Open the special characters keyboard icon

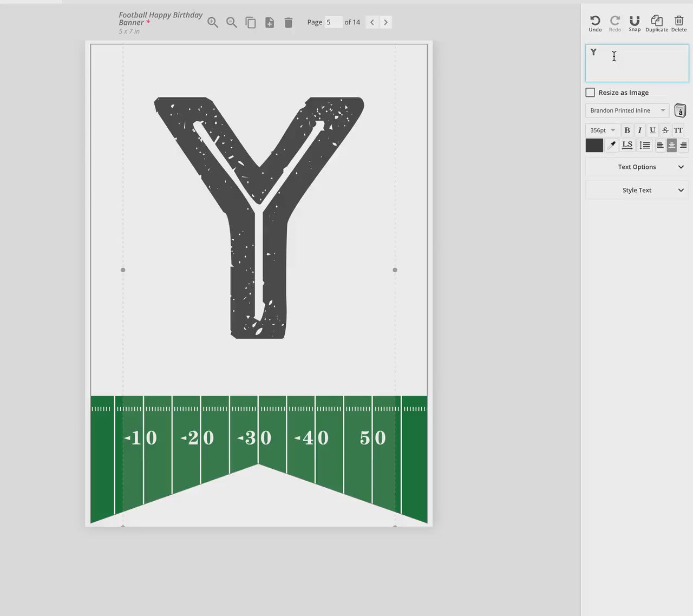680,110
